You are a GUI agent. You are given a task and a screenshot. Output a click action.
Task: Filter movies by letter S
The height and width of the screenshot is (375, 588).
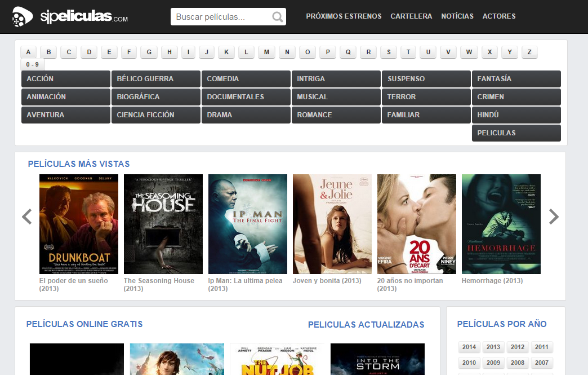389,52
